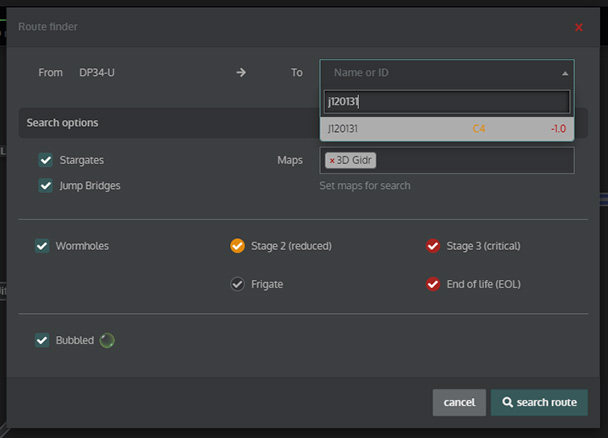608x438 pixels.
Task: Toggle the Jump Bridges checkbox
Action: click(x=45, y=185)
